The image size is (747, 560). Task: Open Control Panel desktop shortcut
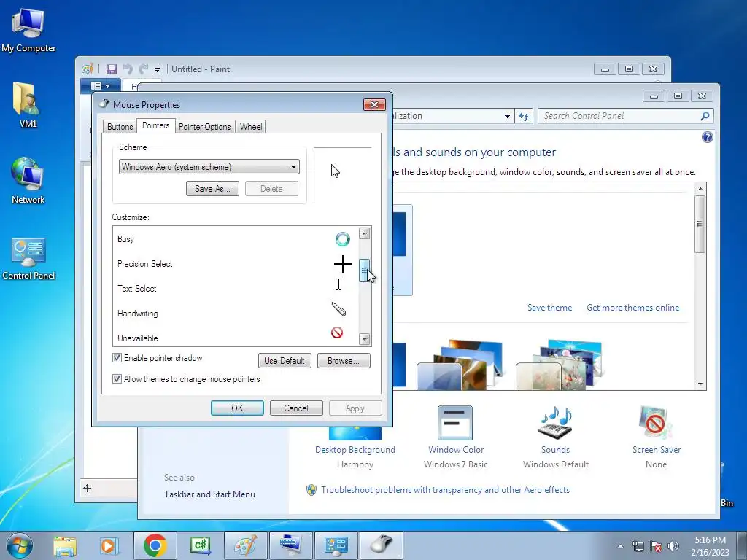[28, 259]
